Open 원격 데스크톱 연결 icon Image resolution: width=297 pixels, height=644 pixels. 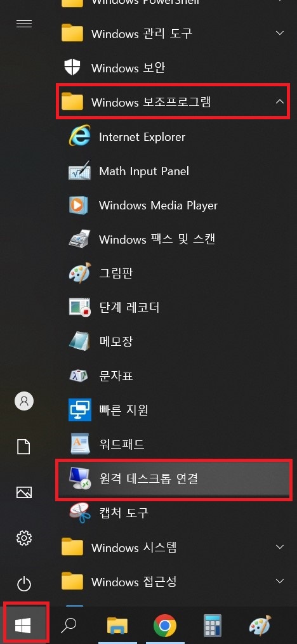80,478
